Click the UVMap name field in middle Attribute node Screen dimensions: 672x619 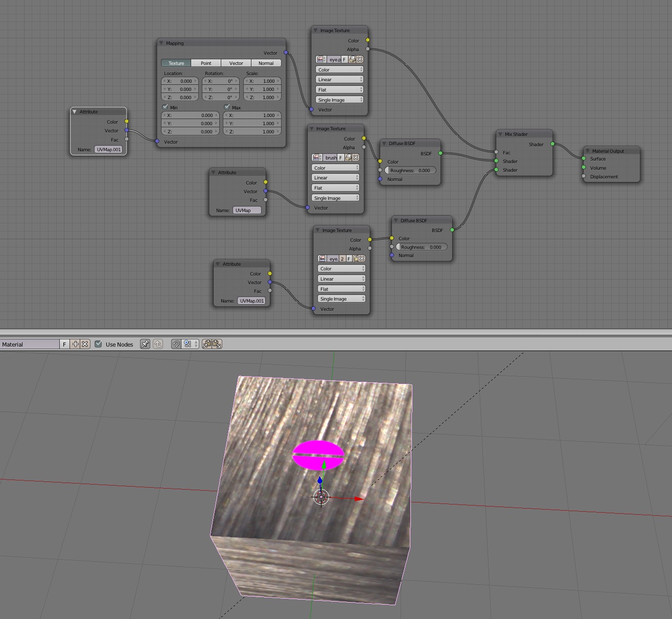tap(247, 210)
